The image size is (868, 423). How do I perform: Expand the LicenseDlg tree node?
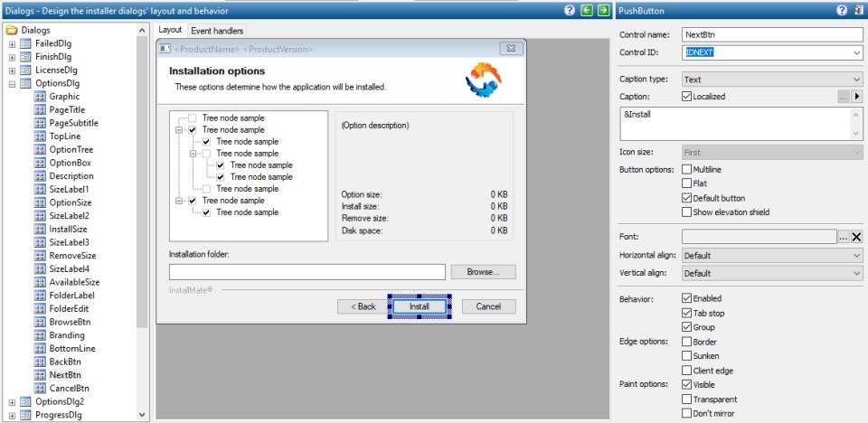[12, 70]
